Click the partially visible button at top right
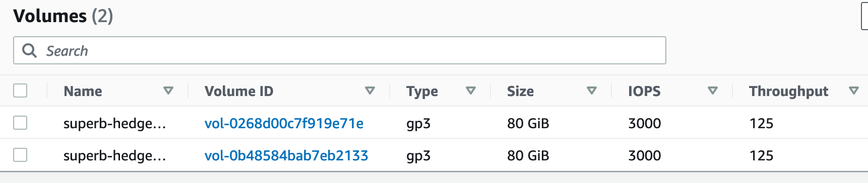The image size is (868, 183). pyautogui.click(x=864, y=16)
